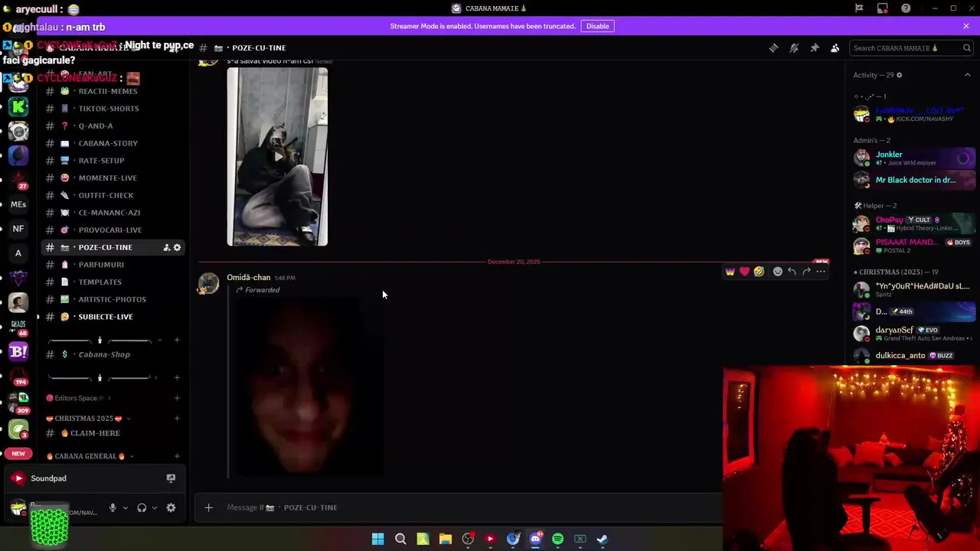The width and height of the screenshot is (980, 551).
Task: Disable Streamer Mode via Disable button
Action: click(x=597, y=26)
